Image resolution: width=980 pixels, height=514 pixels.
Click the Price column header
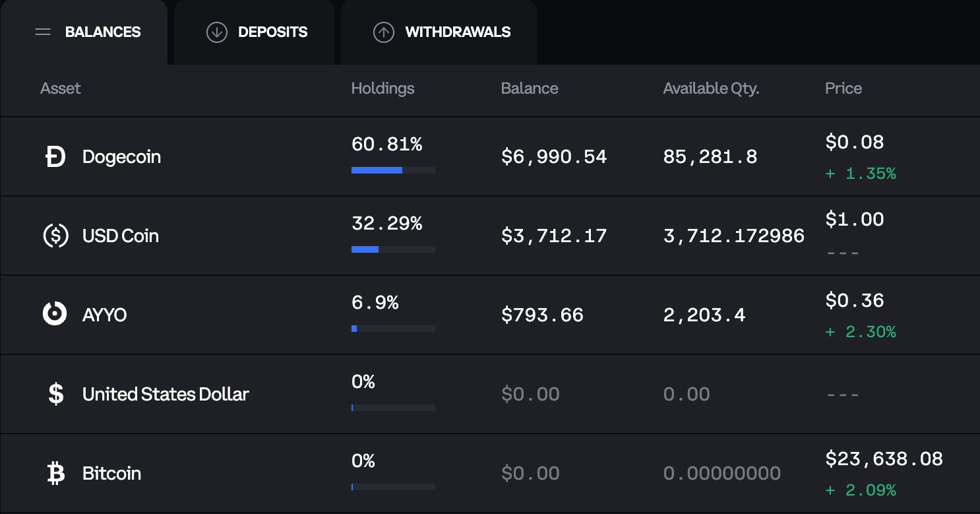843,88
